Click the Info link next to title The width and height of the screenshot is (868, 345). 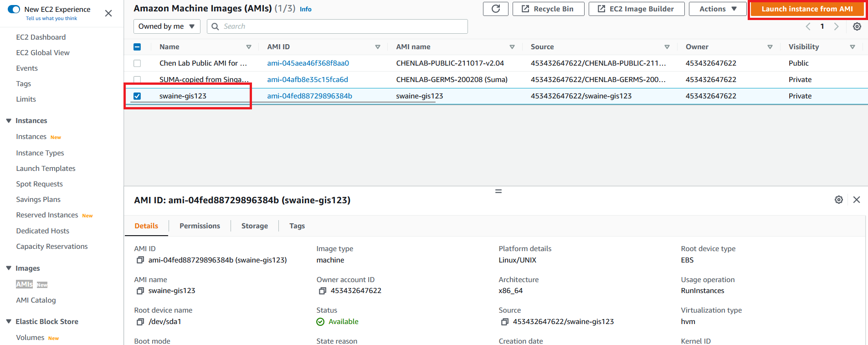306,9
